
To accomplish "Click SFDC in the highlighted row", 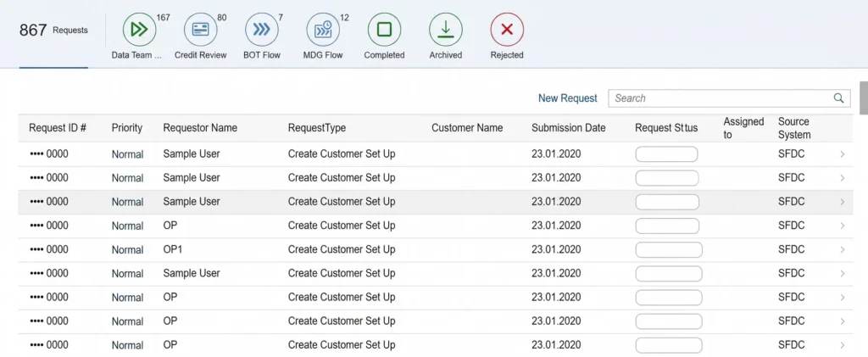I will pos(791,202).
